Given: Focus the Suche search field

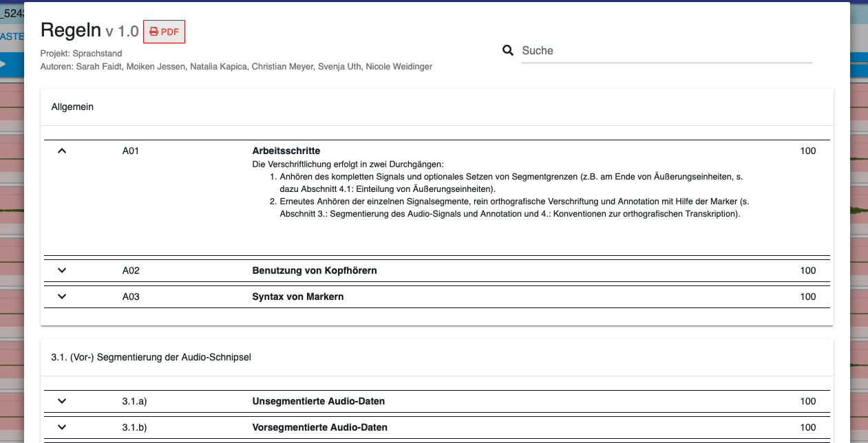Looking at the screenshot, I should (x=666, y=50).
